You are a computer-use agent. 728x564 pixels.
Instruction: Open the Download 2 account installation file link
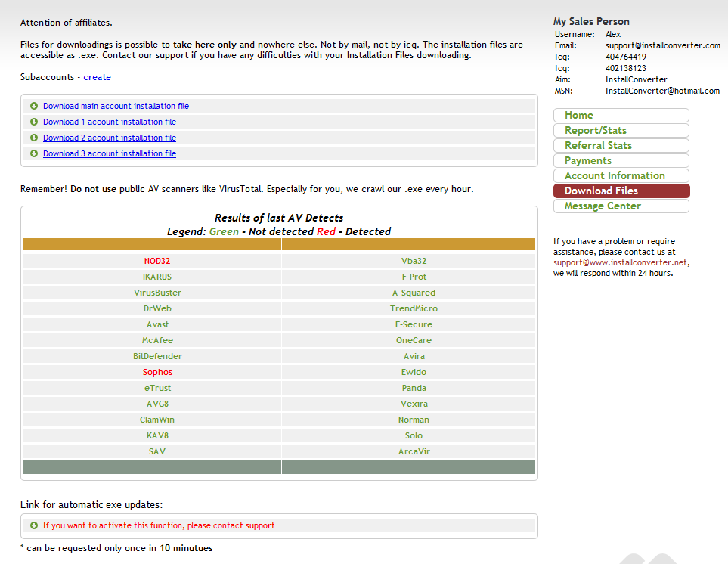[110, 138]
